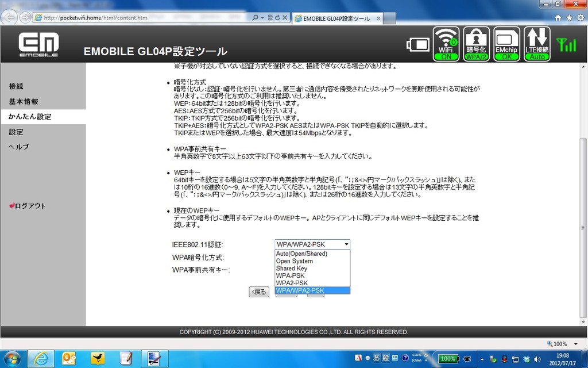Click Internet Explorer taskbar icon
The width and height of the screenshot is (588, 368).
pyautogui.click(x=41, y=359)
